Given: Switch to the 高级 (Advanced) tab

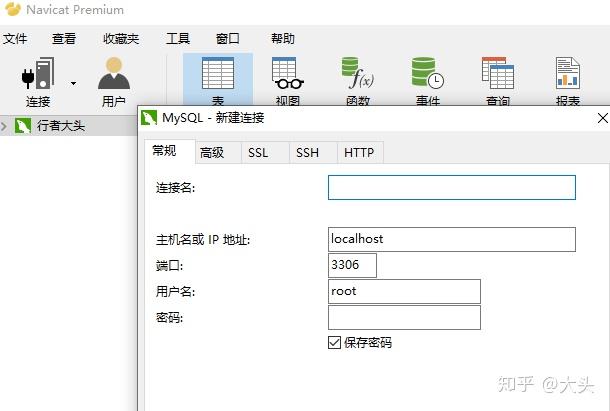Looking at the screenshot, I should coord(218,153).
